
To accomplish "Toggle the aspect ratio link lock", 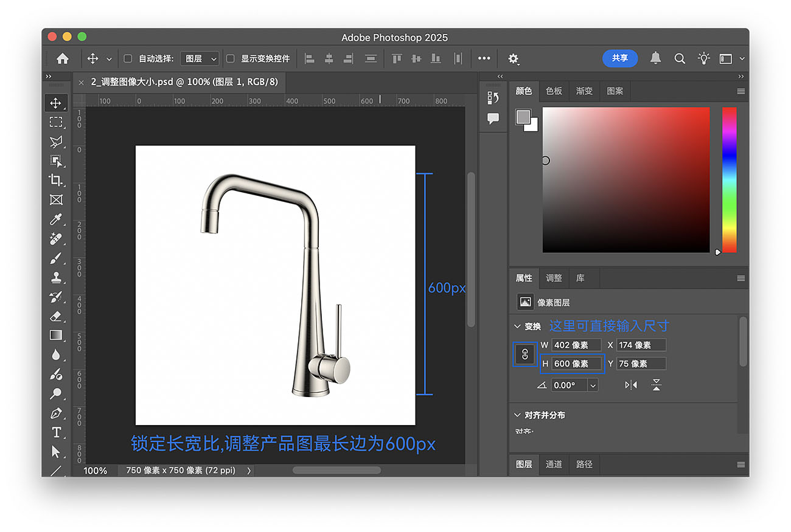I will pyautogui.click(x=524, y=354).
